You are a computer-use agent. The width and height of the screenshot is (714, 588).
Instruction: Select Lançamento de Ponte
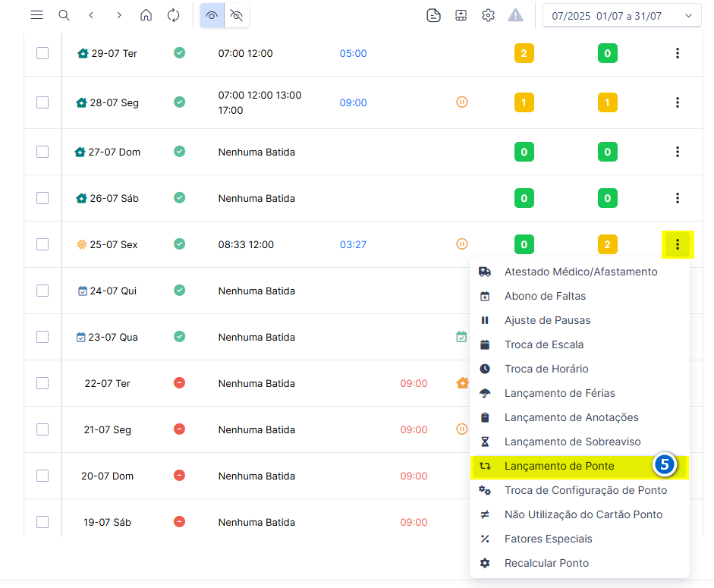click(579, 466)
